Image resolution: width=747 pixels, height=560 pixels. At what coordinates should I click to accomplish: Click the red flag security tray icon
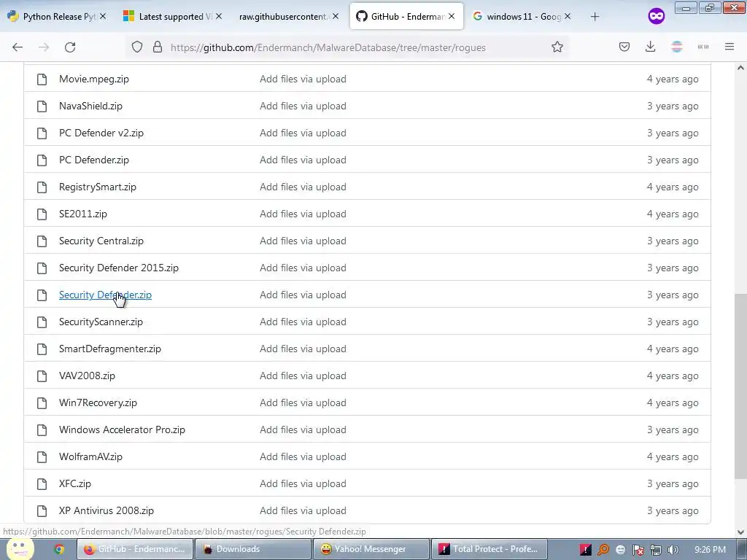point(638,550)
